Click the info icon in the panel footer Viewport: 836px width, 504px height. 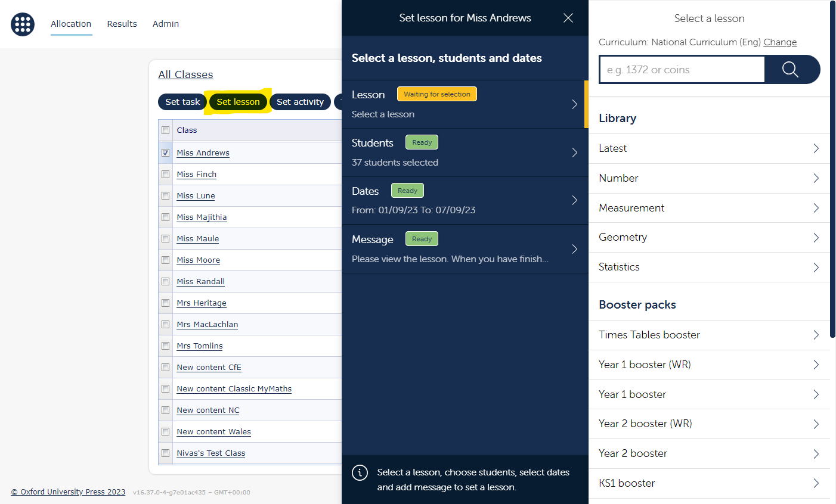click(x=360, y=472)
